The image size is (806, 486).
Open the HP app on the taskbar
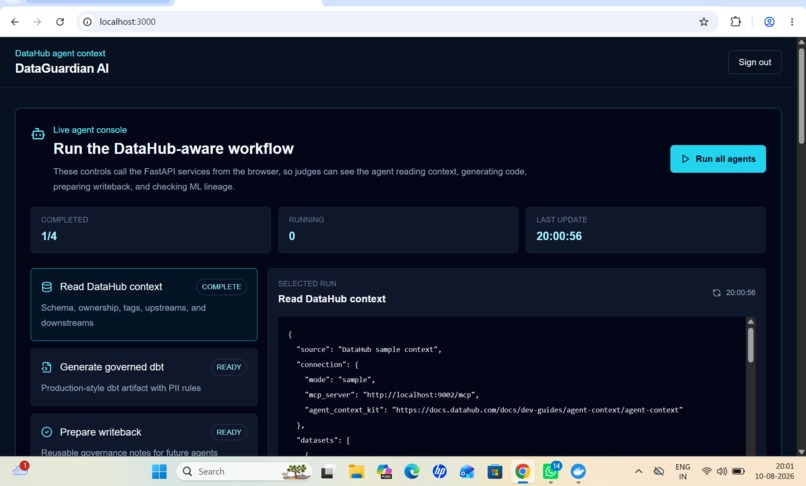pos(439,471)
